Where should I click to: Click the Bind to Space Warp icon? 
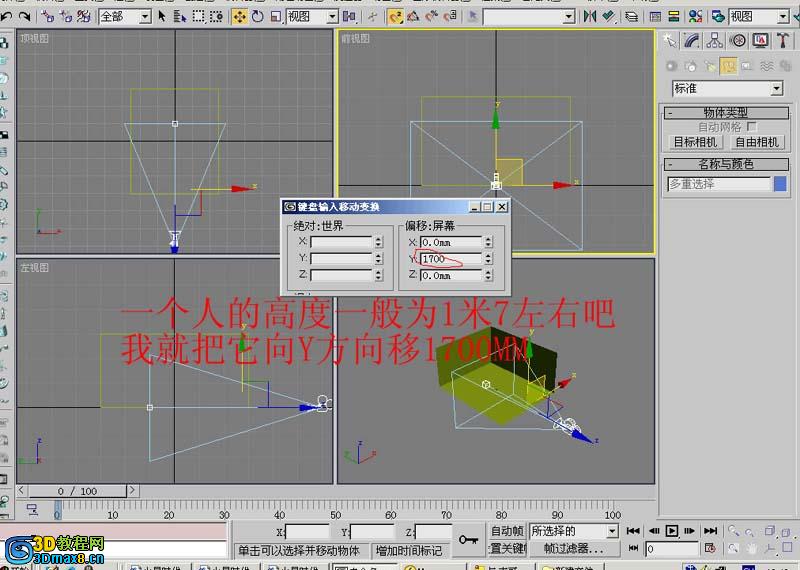tap(83, 17)
